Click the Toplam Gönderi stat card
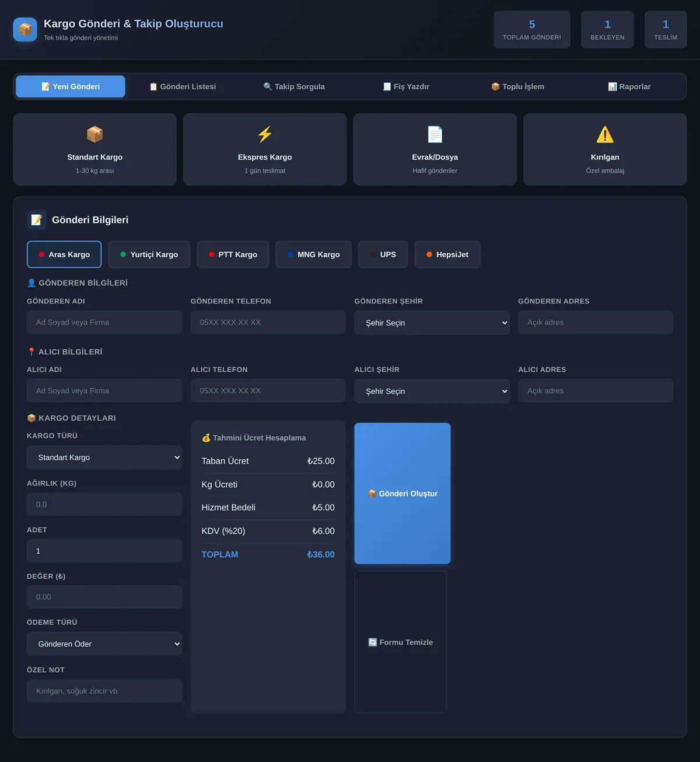Screen dimensions: 700x762 coord(532,30)
